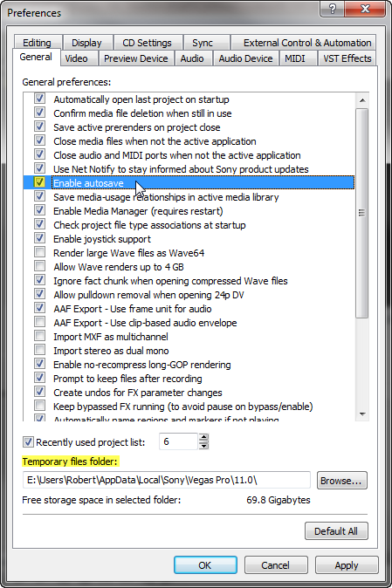392x588 pixels.
Task: Enable Render large Wave files as Wave64
Action: coord(39,252)
